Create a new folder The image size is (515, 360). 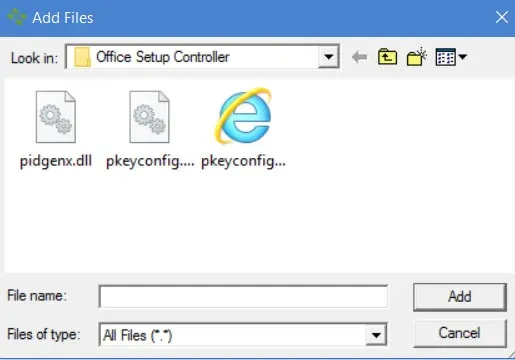(417, 57)
